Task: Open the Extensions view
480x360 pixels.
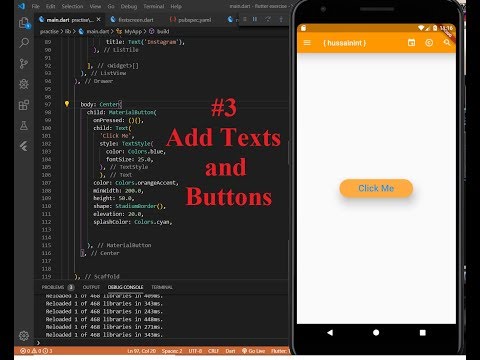Action: point(24,105)
